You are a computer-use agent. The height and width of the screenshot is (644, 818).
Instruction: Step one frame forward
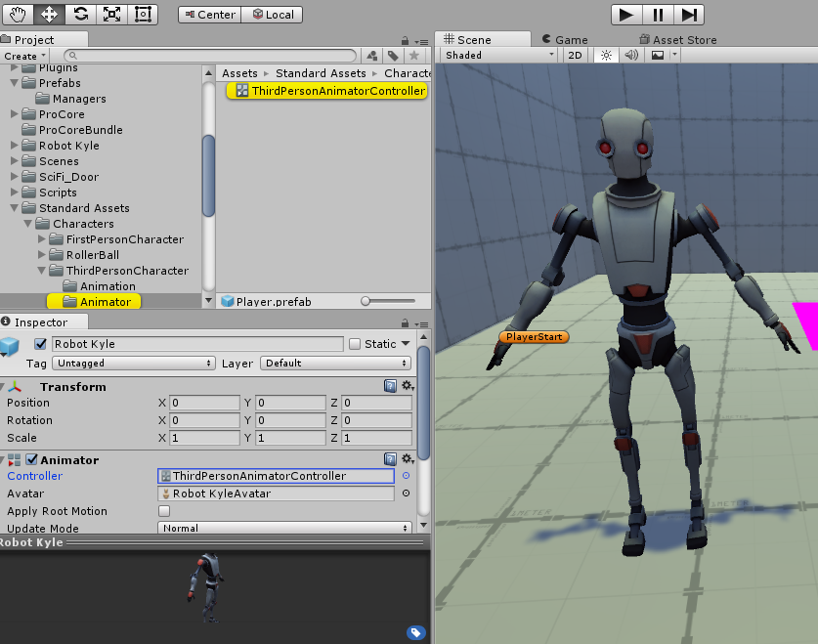click(x=689, y=15)
